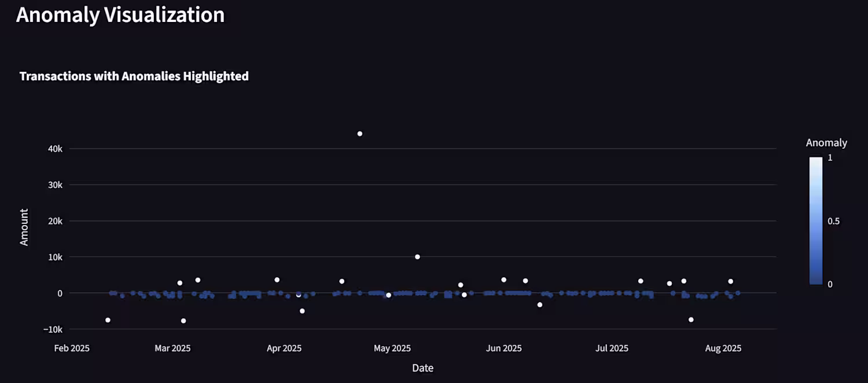Select the negative anomaly point in early March

183,321
